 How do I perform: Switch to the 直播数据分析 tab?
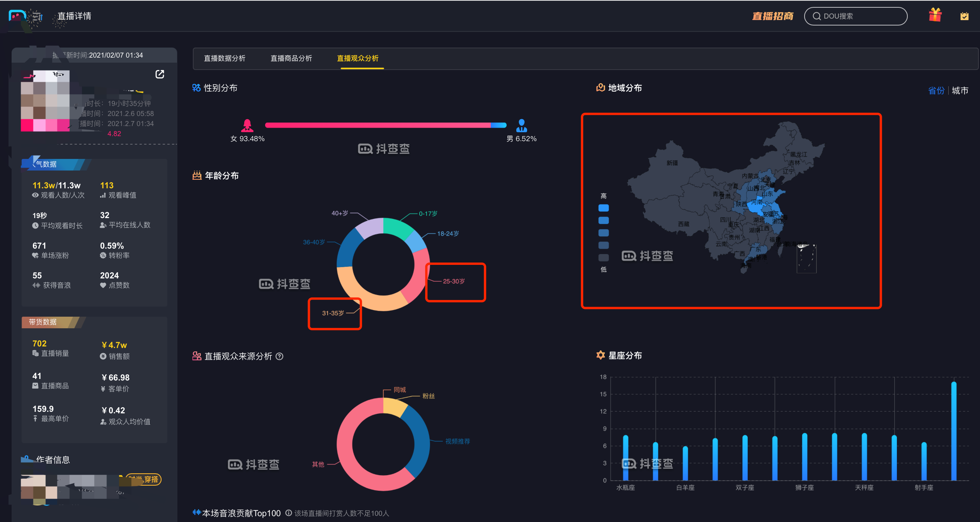225,58
